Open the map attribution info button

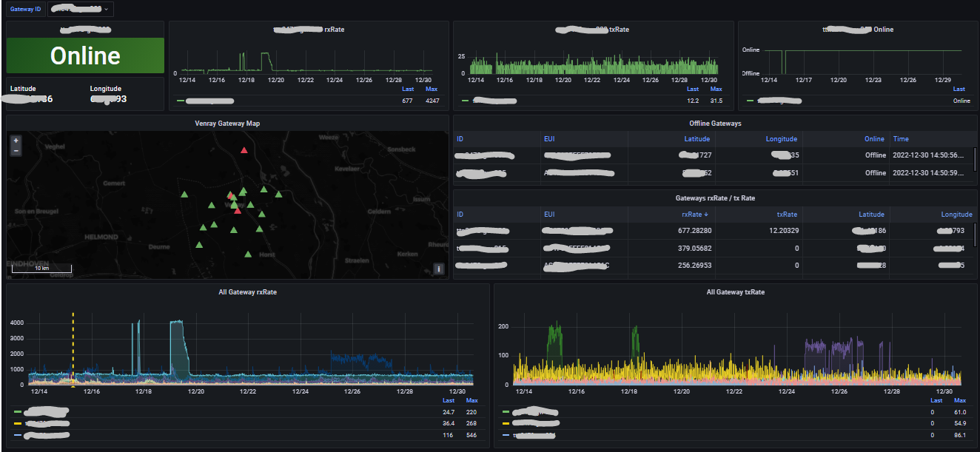pyautogui.click(x=439, y=269)
